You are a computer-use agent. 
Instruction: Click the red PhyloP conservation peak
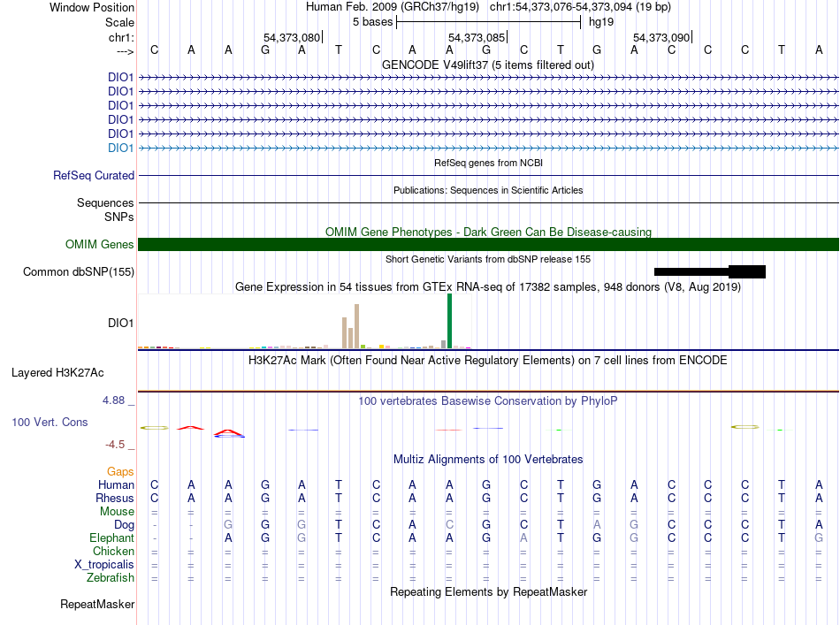point(191,427)
